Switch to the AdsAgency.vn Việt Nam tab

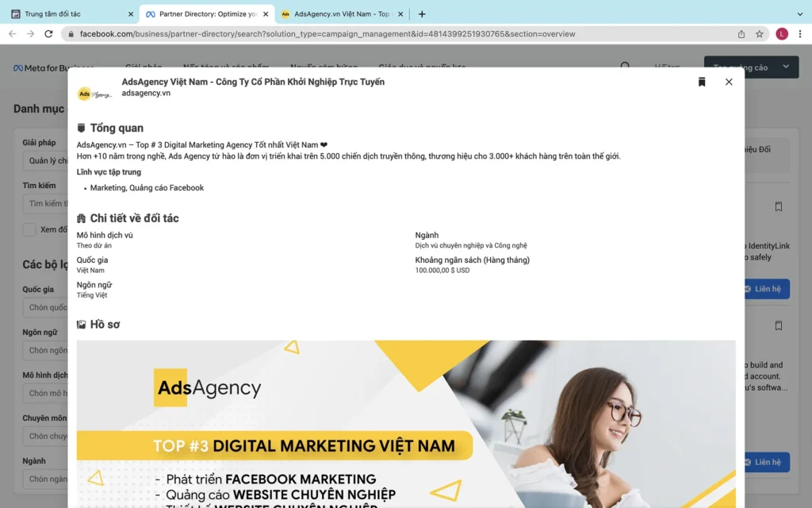click(x=341, y=14)
